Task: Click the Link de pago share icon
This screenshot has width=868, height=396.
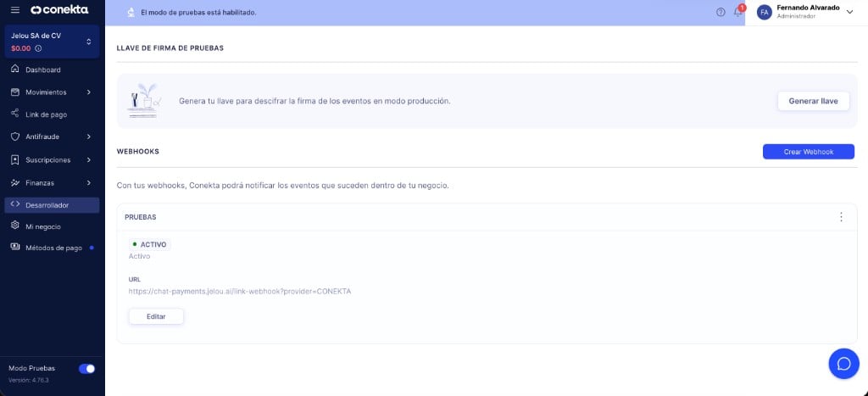Action: (x=15, y=114)
